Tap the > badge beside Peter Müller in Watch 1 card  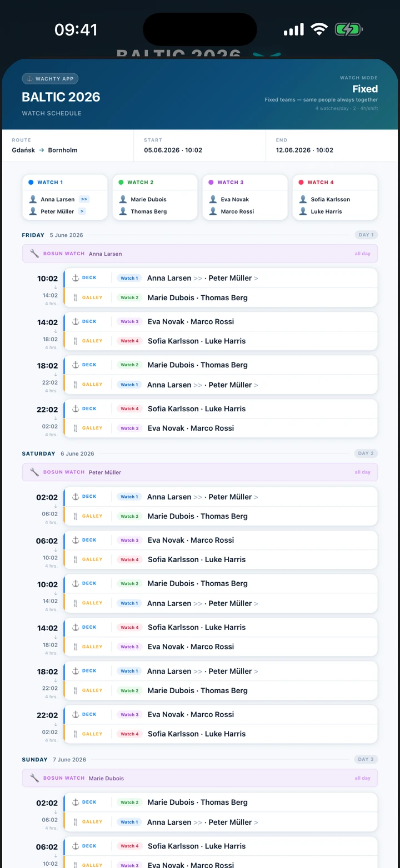pyautogui.click(x=82, y=211)
